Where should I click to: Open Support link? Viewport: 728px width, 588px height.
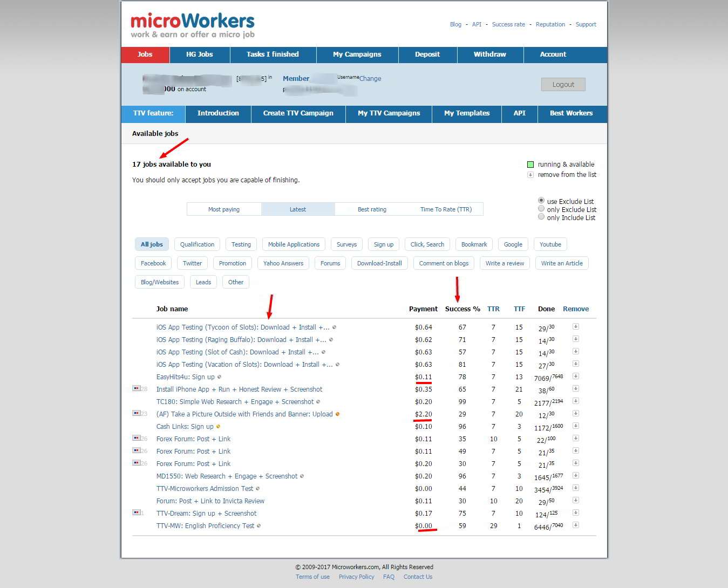[x=586, y=24]
